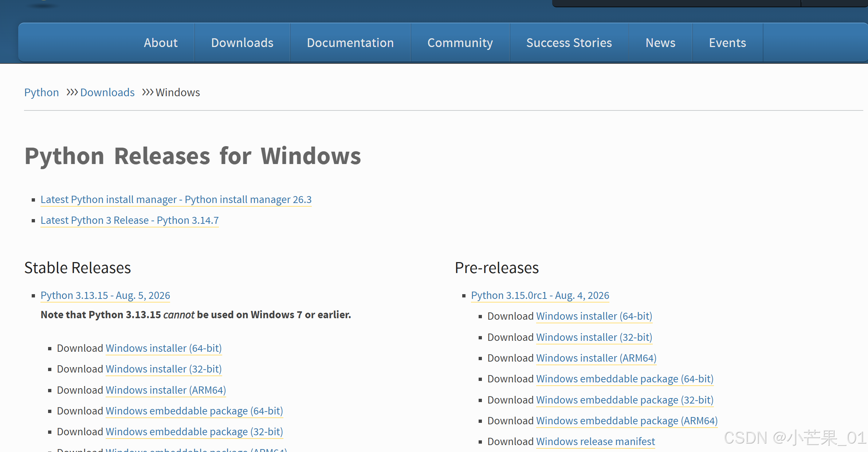The width and height of the screenshot is (868, 452).
Task: Download pre-release Windows installer (32-bit)
Action: click(594, 338)
